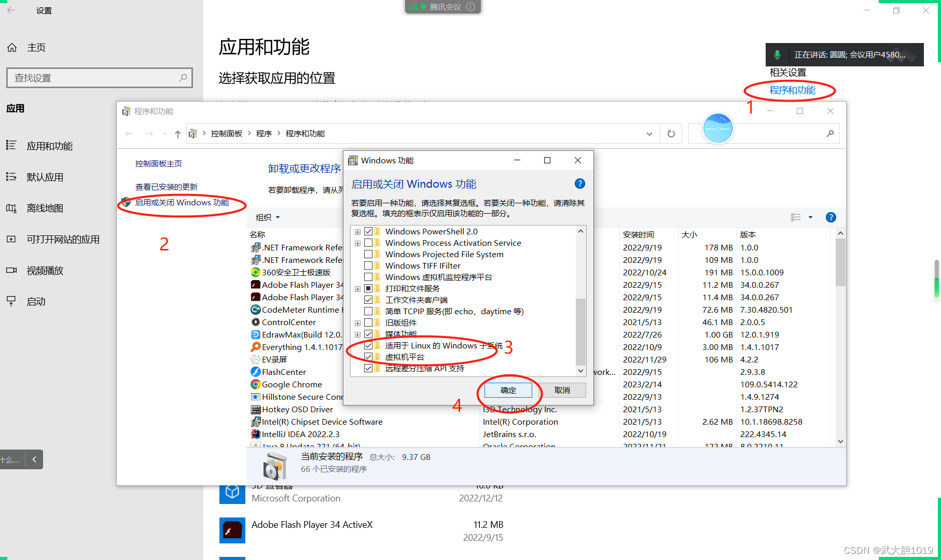
Task: Check Windows 虚拟机监控程序平台 checkbox
Action: tap(368, 277)
